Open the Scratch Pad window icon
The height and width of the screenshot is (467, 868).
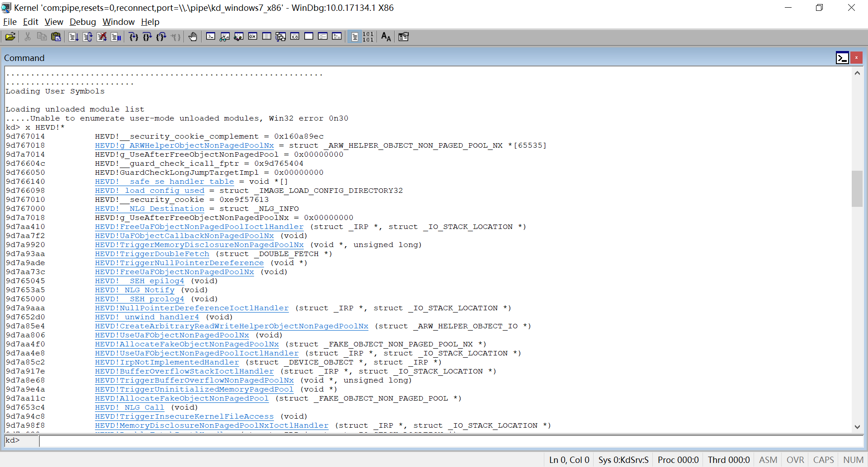pyautogui.click(x=309, y=37)
